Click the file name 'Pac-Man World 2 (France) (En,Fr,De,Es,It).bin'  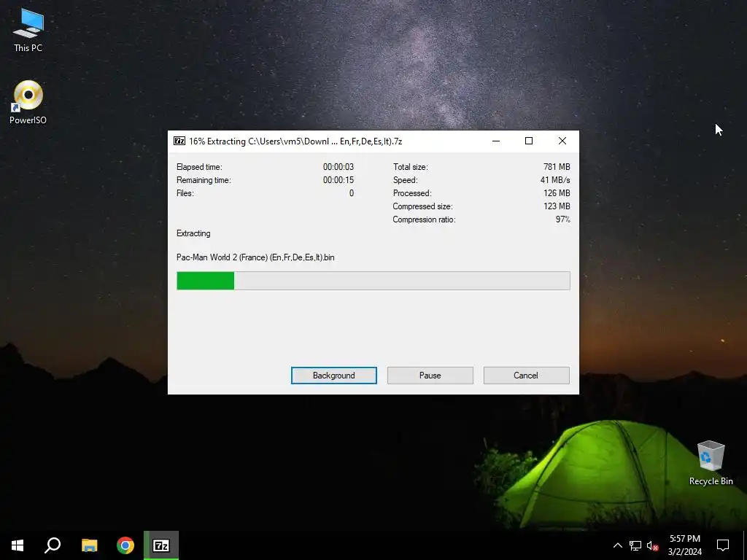255,257
